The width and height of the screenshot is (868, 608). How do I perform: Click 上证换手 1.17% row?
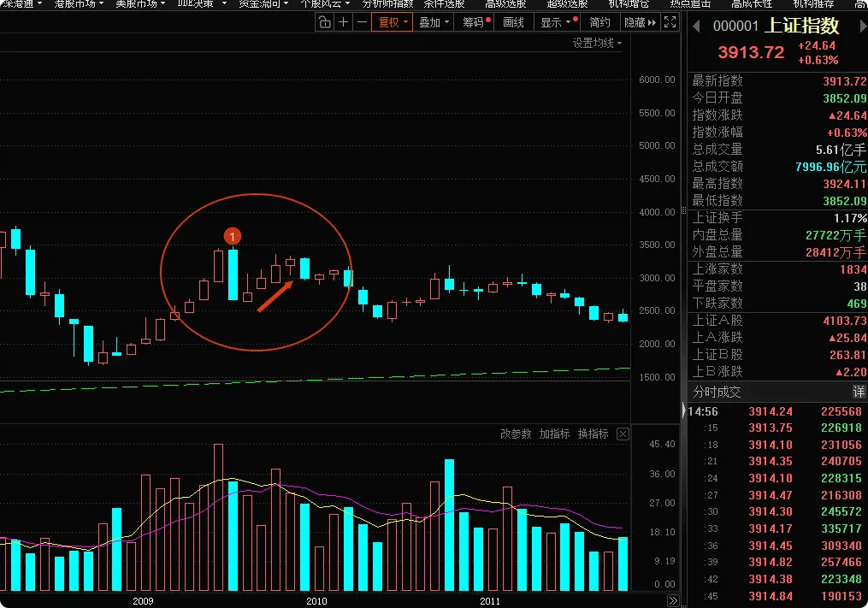click(x=777, y=218)
